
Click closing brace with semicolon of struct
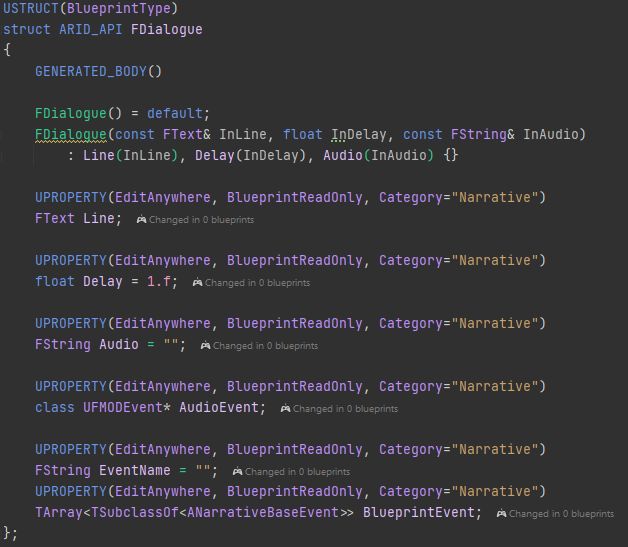10,533
